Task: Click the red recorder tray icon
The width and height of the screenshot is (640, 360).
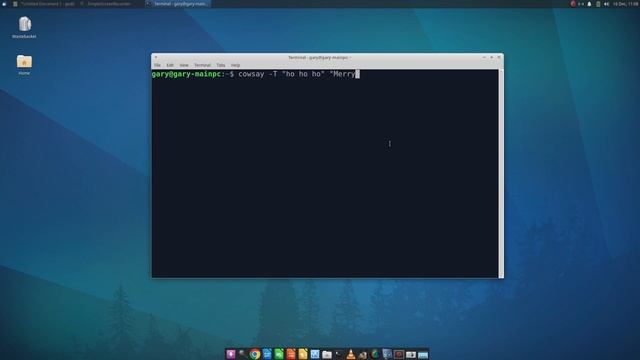Action: click(x=573, y=4)
